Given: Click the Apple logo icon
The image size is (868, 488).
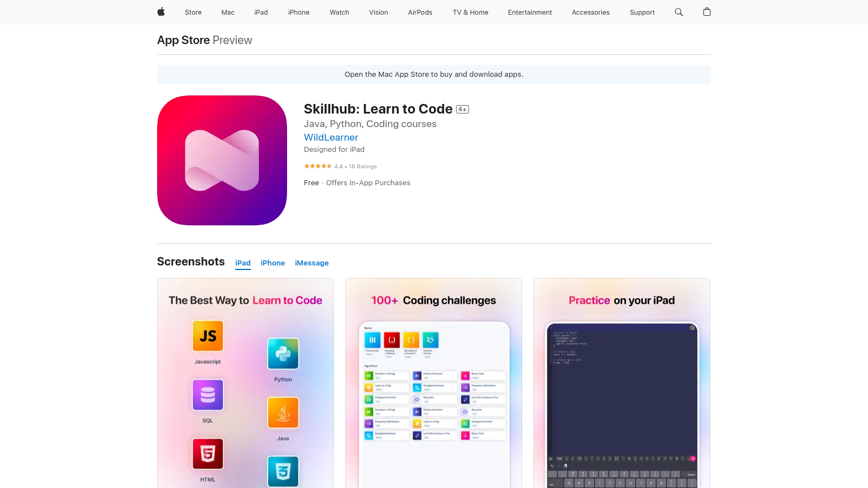Looking at the screenshot, I should (160, 12).
